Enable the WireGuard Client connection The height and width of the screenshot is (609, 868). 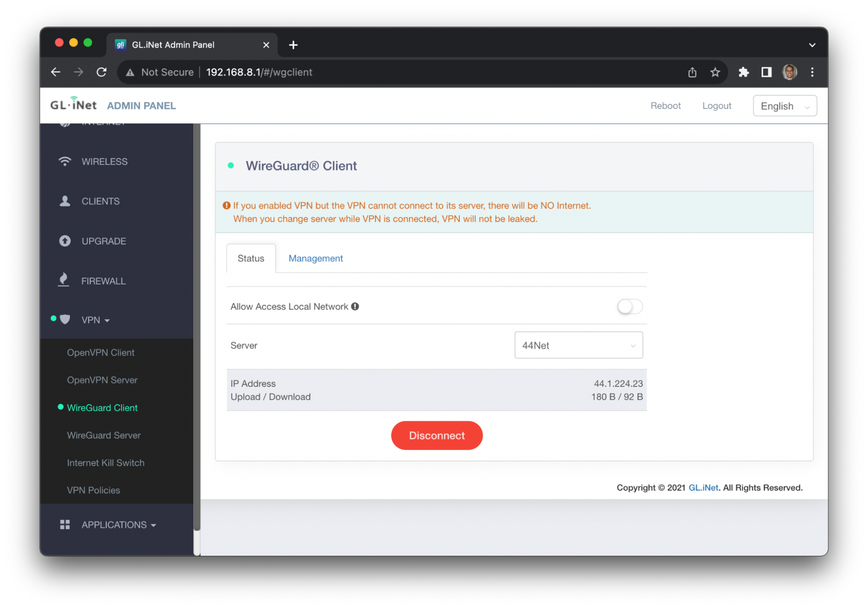click(x=436, y=435)
